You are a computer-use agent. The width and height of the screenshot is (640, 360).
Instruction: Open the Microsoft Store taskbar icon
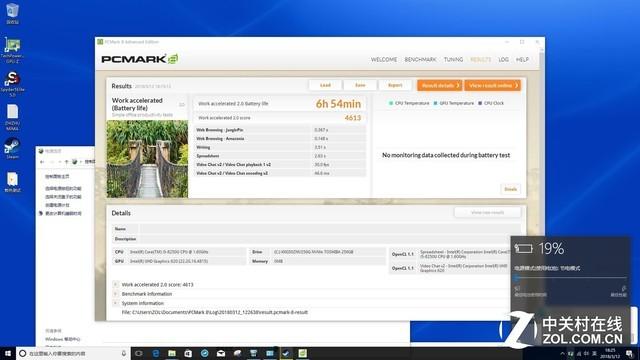188,353
